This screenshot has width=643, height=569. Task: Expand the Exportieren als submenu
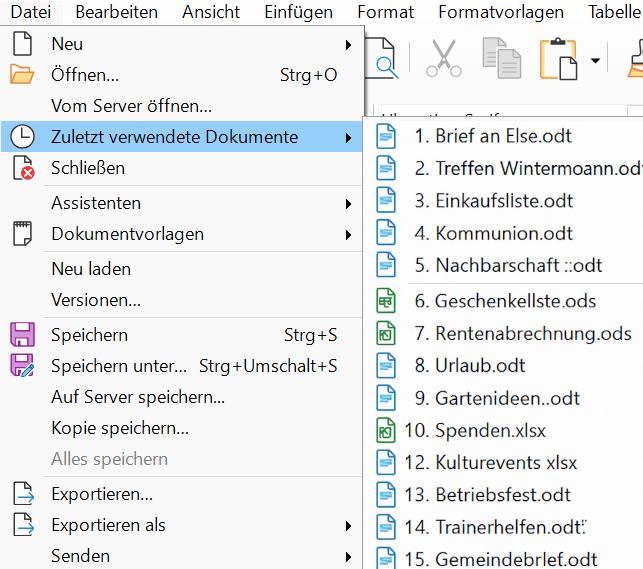click(348, 525)
